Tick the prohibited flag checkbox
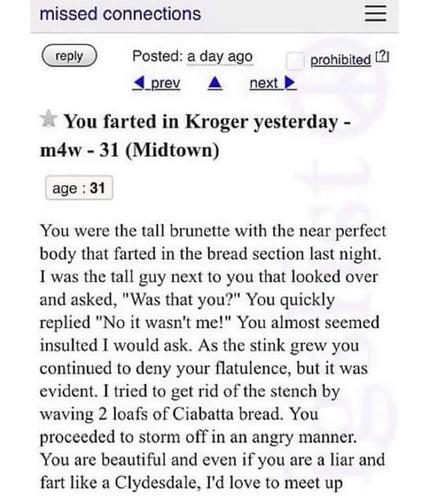 [295, 61]
